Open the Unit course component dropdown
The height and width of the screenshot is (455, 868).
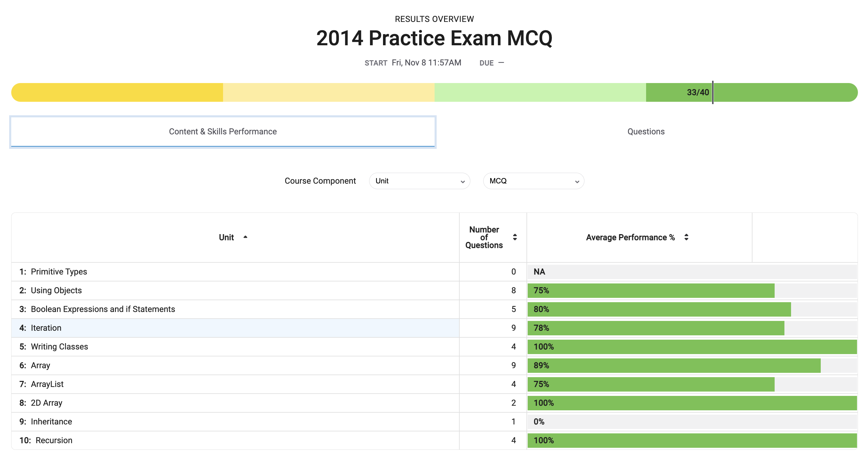[419, 181]
